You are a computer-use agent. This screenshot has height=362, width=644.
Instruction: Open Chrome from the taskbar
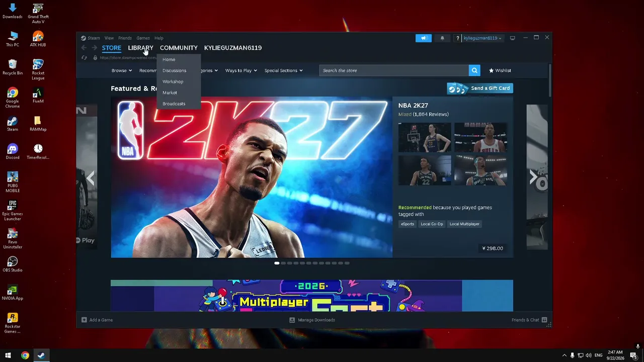click(25, 355)
